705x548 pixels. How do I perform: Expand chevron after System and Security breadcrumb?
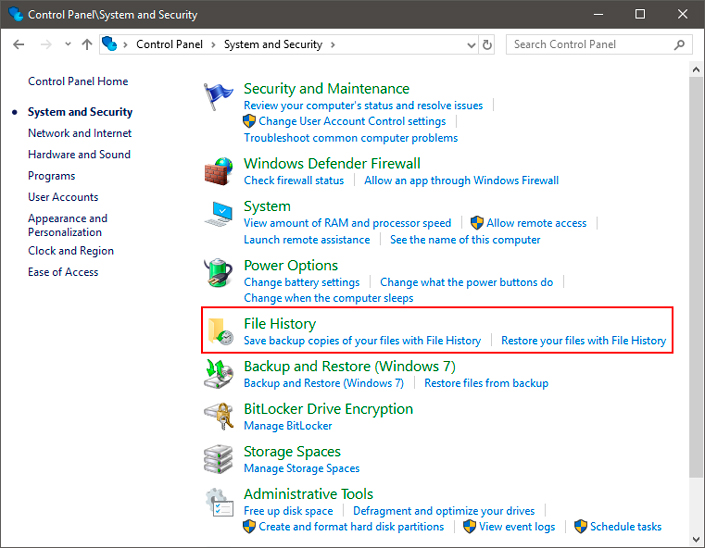coord(333,45)
